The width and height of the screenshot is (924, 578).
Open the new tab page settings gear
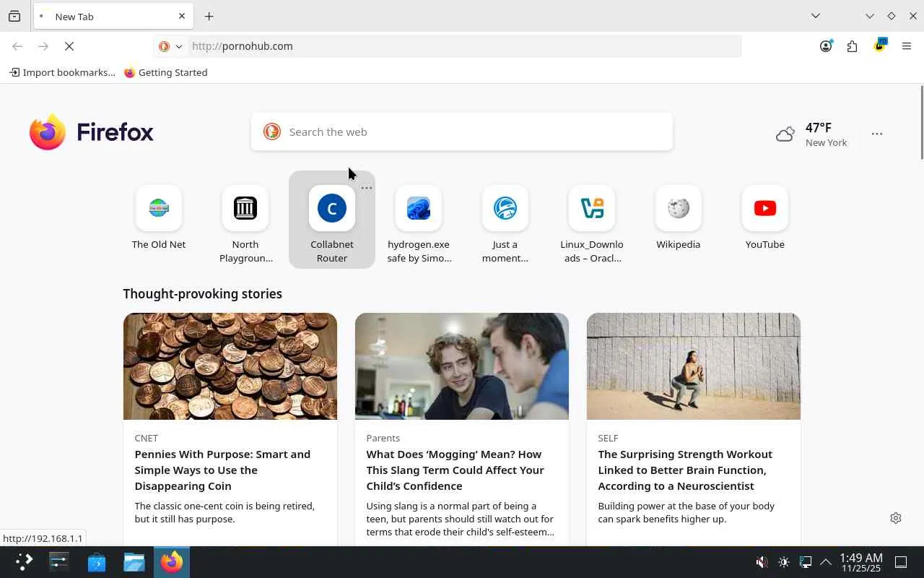[x=896, y=518]
